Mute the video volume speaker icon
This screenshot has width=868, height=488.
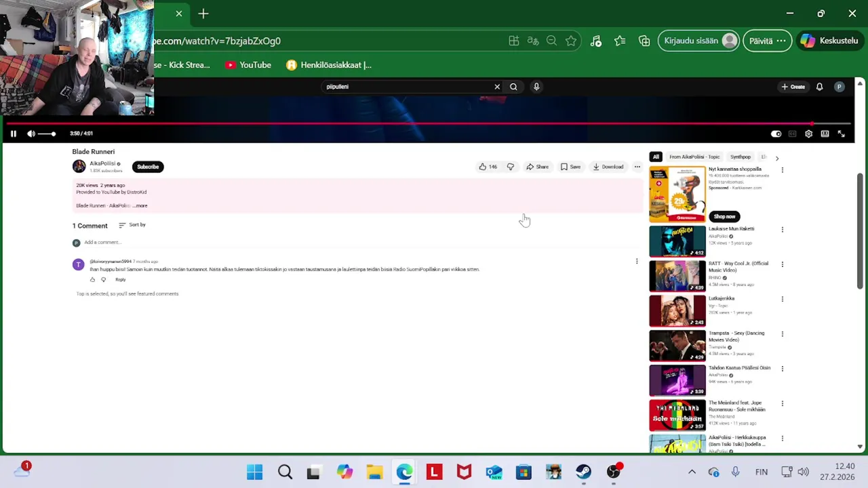click(x=31, y=134)
